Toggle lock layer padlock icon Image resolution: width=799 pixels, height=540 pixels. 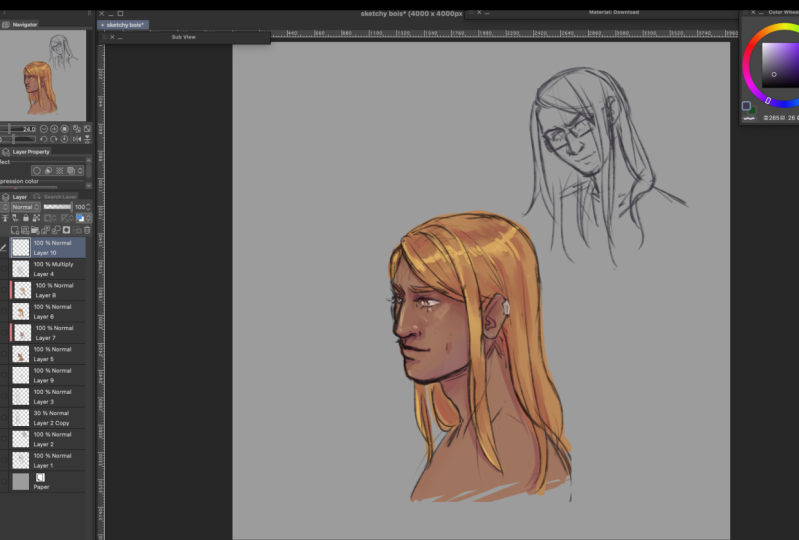pos(26,218)
